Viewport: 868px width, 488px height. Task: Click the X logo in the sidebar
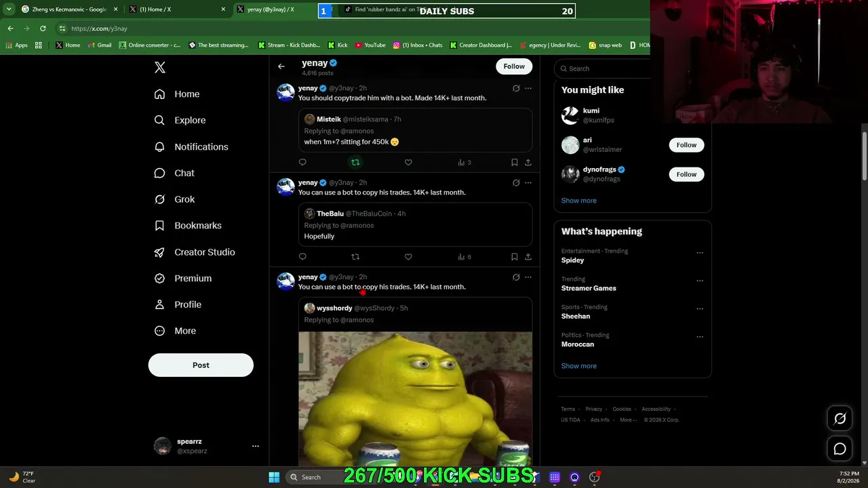tap(160, 67)
